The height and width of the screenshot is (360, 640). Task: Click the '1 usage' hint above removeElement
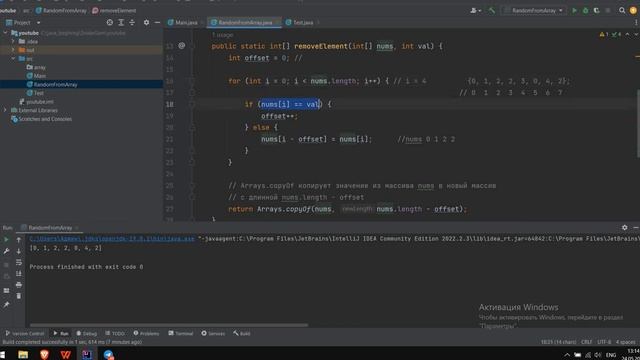[x=222, y=35]
